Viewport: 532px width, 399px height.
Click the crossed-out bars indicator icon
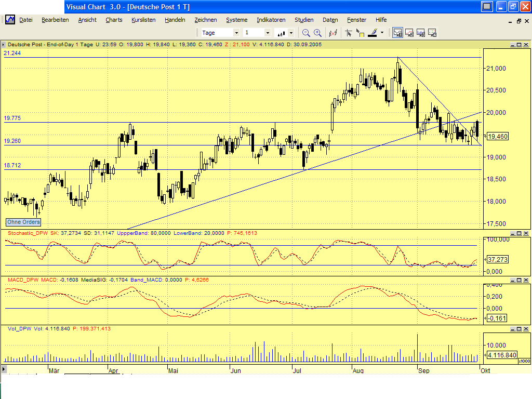tap(332, 32)
